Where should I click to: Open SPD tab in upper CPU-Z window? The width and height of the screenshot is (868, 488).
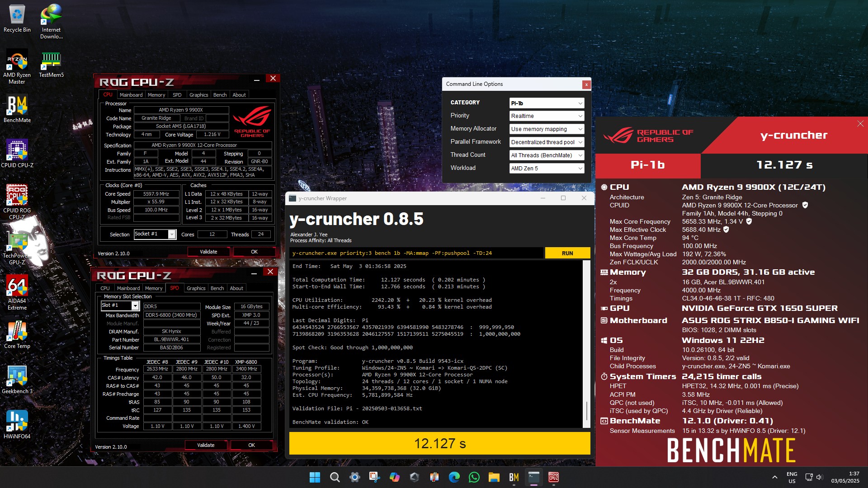177,95
